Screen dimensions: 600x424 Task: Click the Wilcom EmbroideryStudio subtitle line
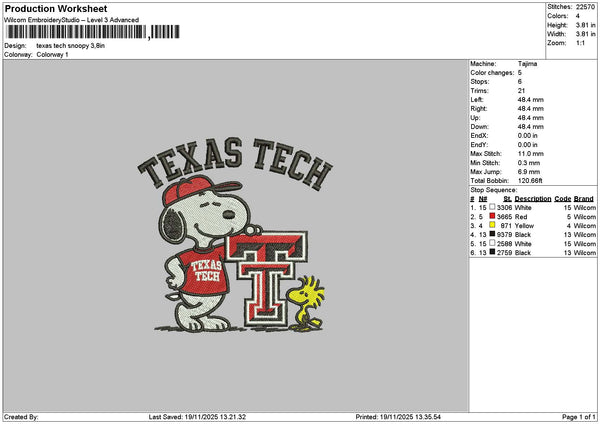coord(72,20)
